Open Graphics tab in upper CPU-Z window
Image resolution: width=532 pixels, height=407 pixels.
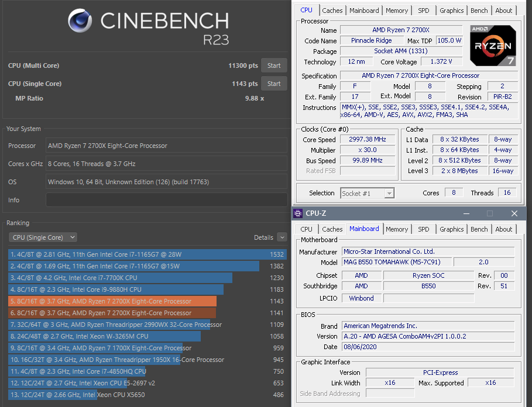click(x=451, y=11)
